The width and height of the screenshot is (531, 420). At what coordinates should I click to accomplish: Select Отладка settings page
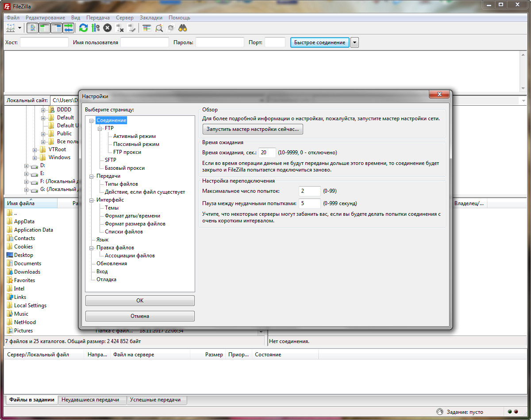click(x=106, y=279)
